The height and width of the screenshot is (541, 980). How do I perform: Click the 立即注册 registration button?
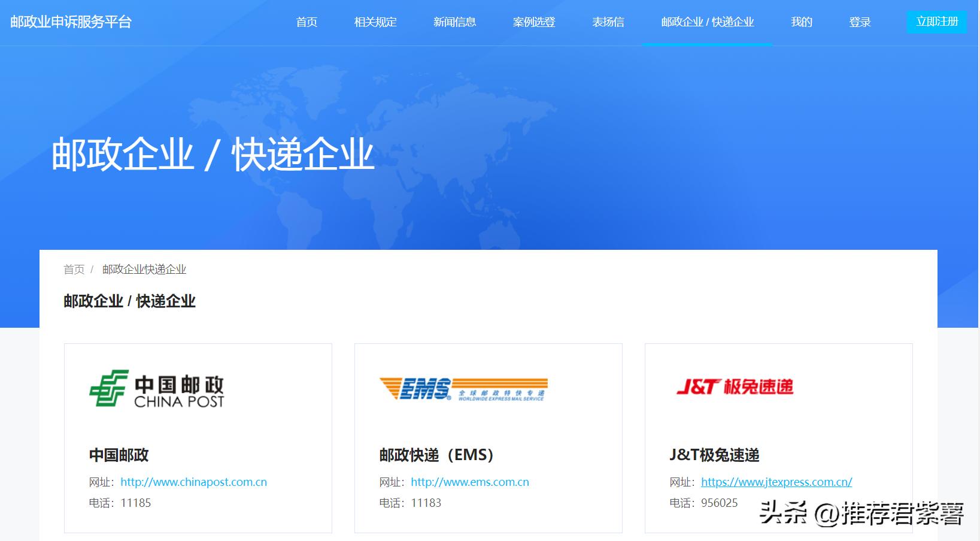[x=936, y=21]
